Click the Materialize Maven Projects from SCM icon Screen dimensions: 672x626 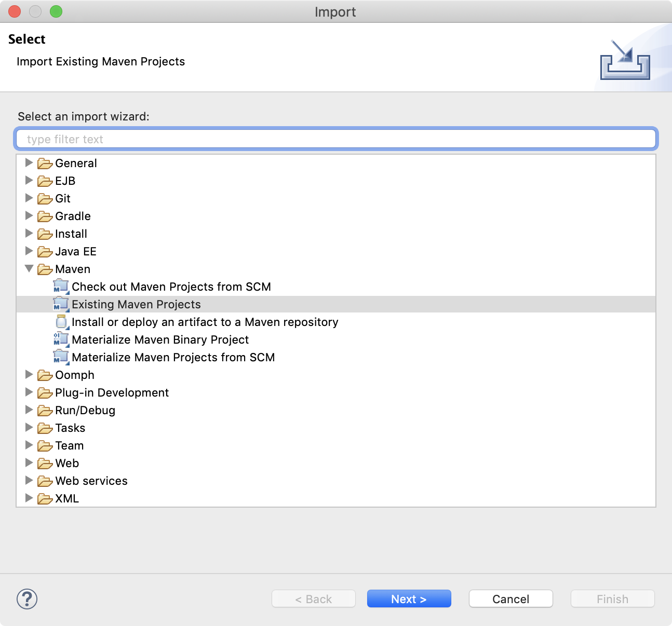pos(61,357)
